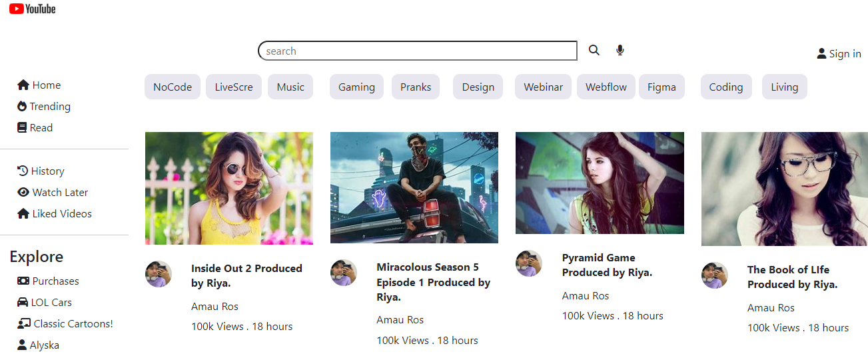The width and height of the screenshot is (868, 354).
Task: Focus the search input field
Action: pos(417,51)
